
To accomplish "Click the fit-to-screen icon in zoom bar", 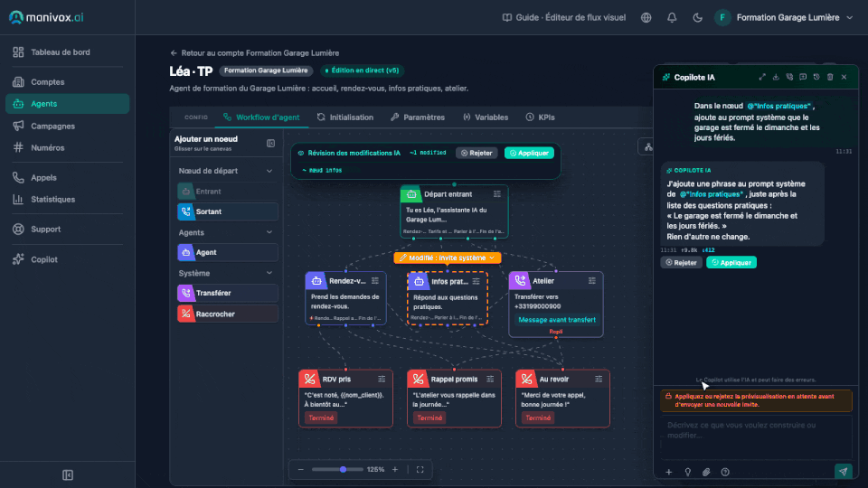I will pyautogui.click(x=420, y=470).
